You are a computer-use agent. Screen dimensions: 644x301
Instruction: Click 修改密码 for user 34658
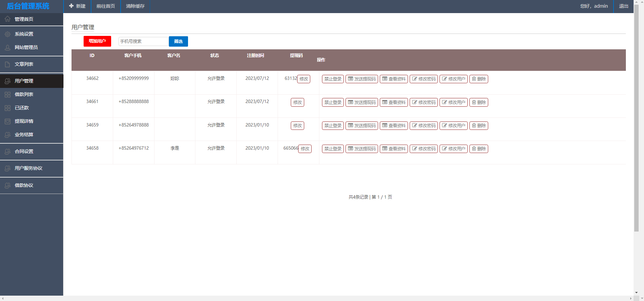[423, 149]
